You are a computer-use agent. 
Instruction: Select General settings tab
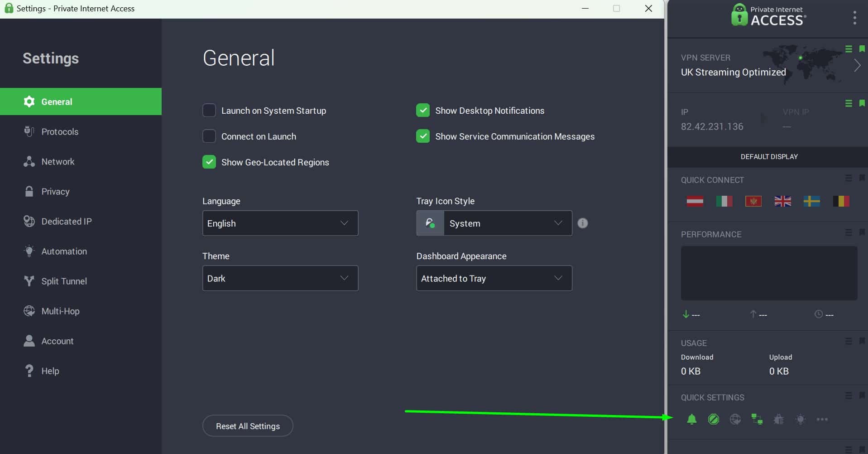click(81, 101)
